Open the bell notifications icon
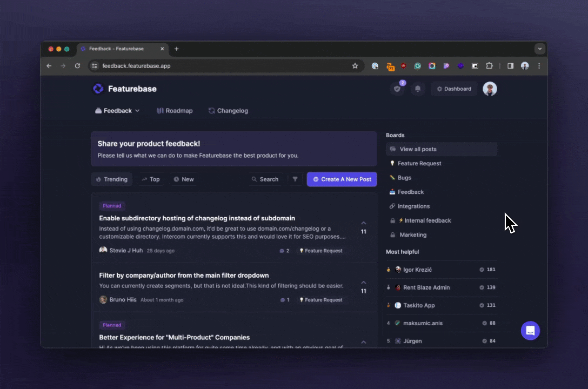This screenshot has height=389, width=588. point(418,89)
